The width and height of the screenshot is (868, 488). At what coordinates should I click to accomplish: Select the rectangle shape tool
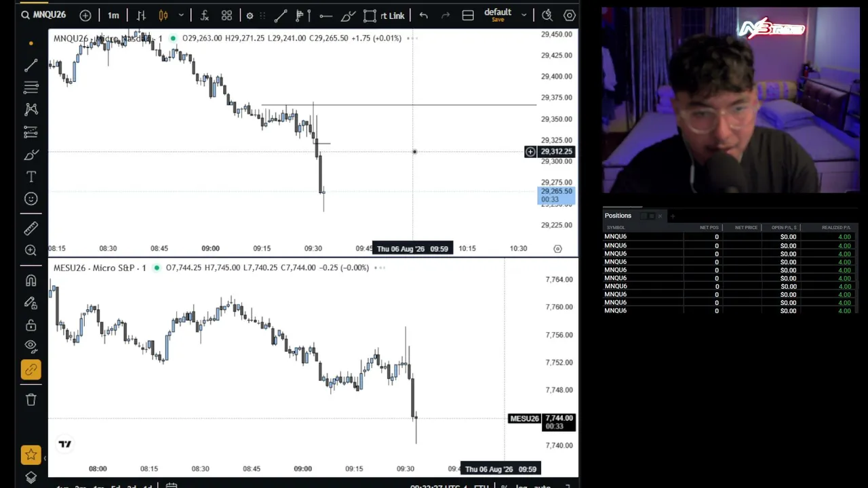tap(370, 15)
